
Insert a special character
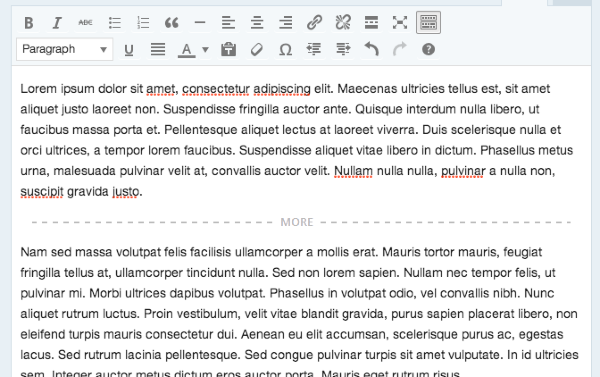pos(285,49)
